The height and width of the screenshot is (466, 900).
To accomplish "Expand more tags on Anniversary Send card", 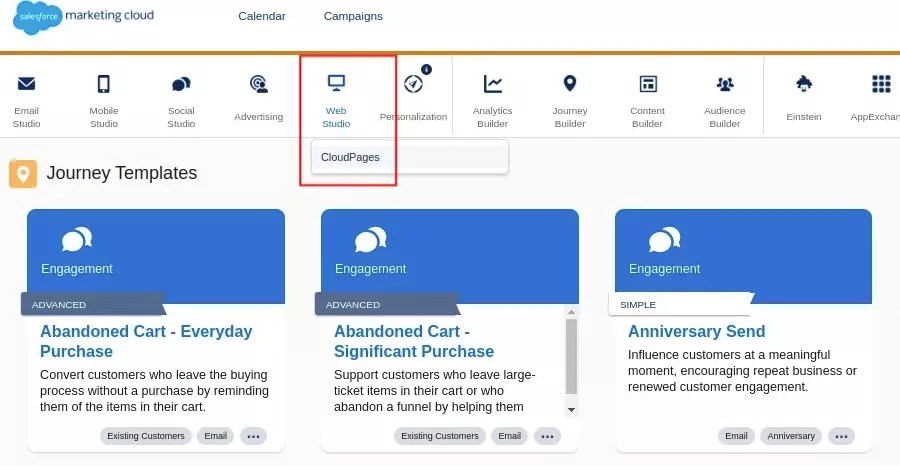I will 841,436.
